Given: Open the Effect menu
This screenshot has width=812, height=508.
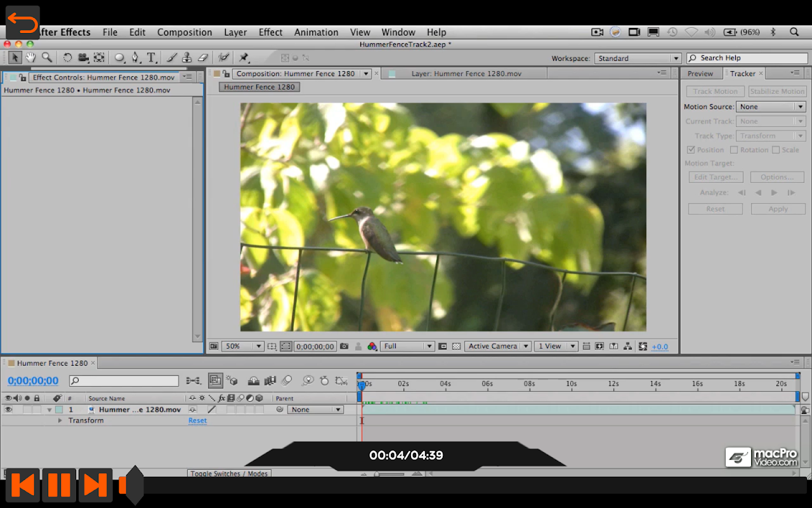Looking at the screenshot, I should click(270, 32).
